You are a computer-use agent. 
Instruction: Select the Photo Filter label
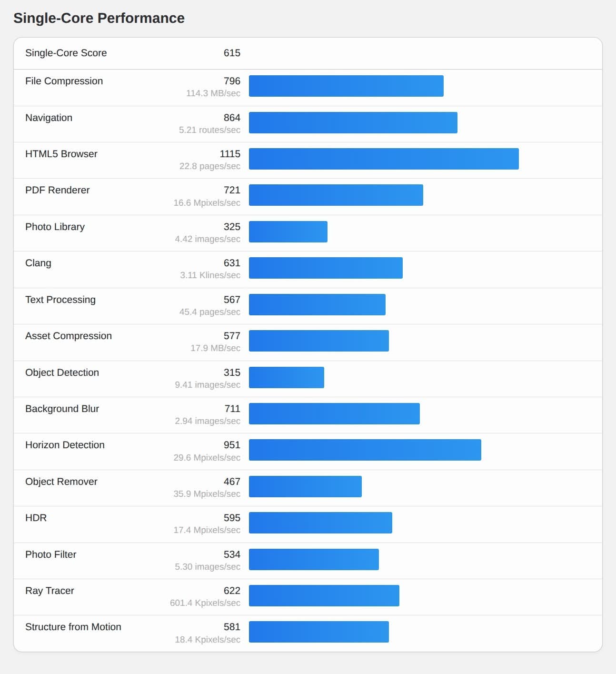click(50, 554)
